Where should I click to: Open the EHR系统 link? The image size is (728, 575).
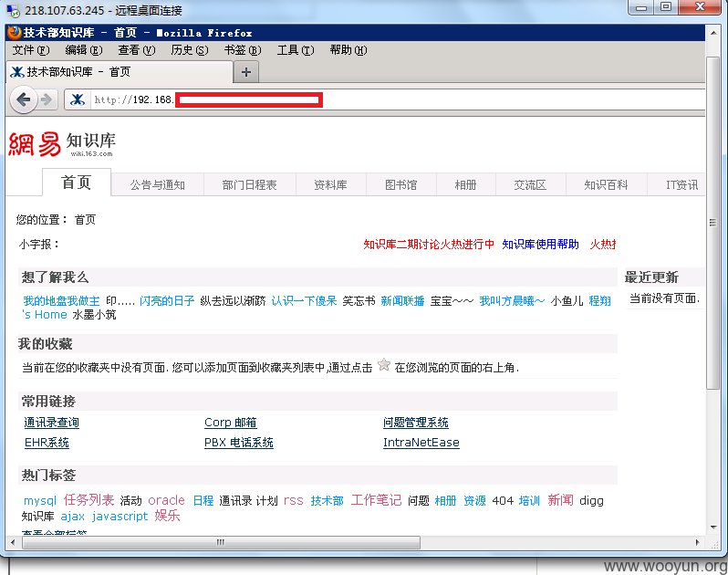tap(47, 442)
